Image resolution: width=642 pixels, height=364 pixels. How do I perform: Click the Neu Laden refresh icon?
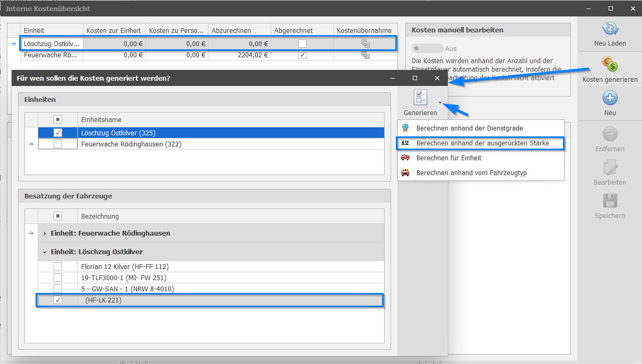pos(610,29)
